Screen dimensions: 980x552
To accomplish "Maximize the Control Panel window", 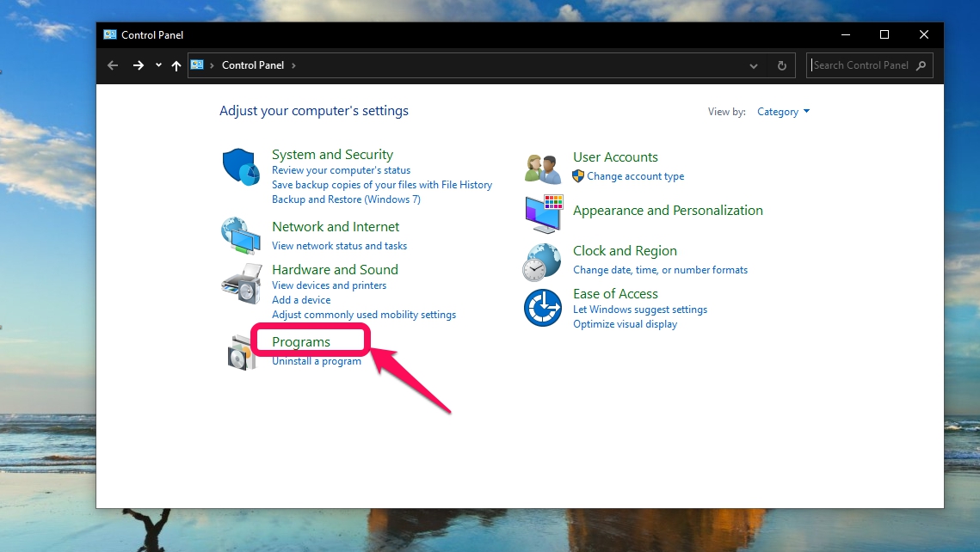I will point(884,35).
